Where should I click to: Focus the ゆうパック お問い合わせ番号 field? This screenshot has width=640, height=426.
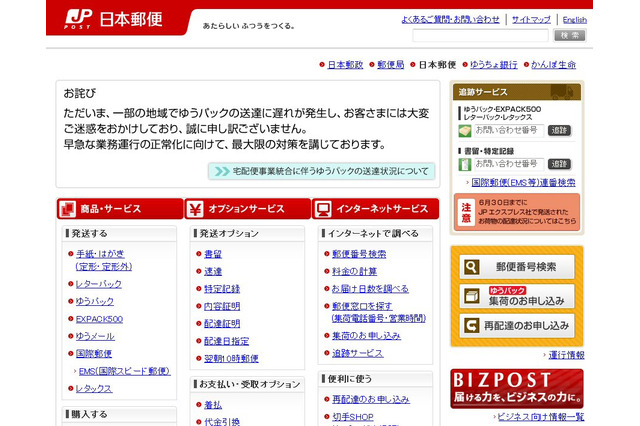(509, 131)
